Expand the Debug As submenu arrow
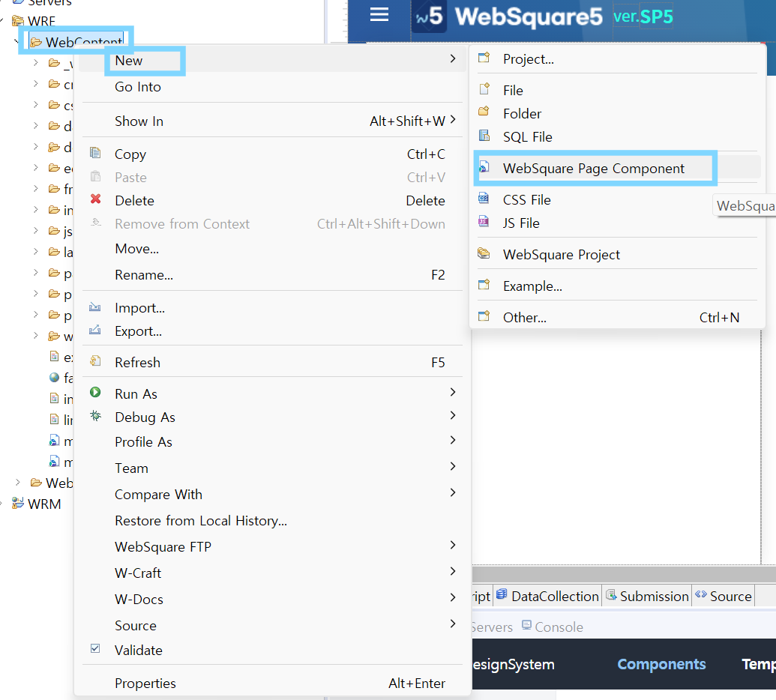This screenshot has height=700, width=776. (x=453, y=415)
